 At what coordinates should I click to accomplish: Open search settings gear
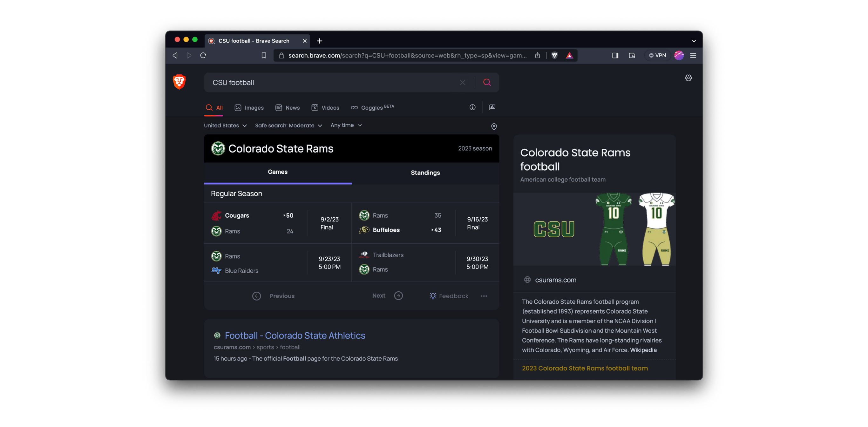[x=688, y=78]
